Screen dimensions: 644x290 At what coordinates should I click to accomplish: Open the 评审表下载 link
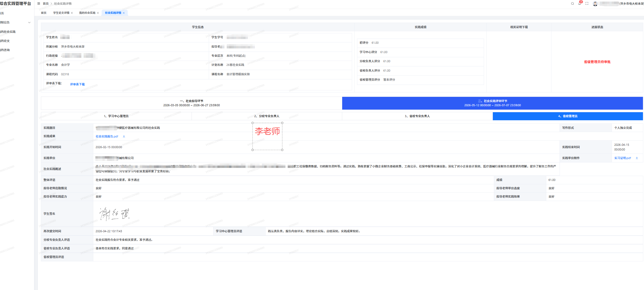(x=77, y=84)
